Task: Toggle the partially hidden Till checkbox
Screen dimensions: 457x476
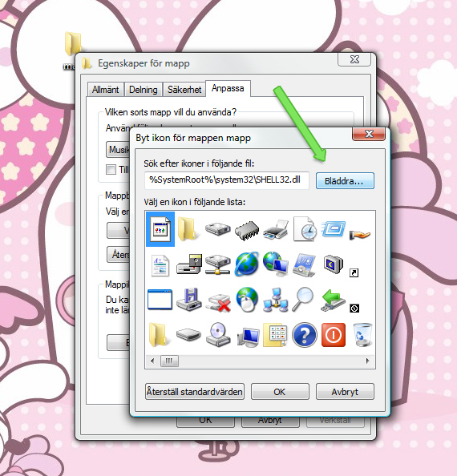Action: (x=111, y=169)
